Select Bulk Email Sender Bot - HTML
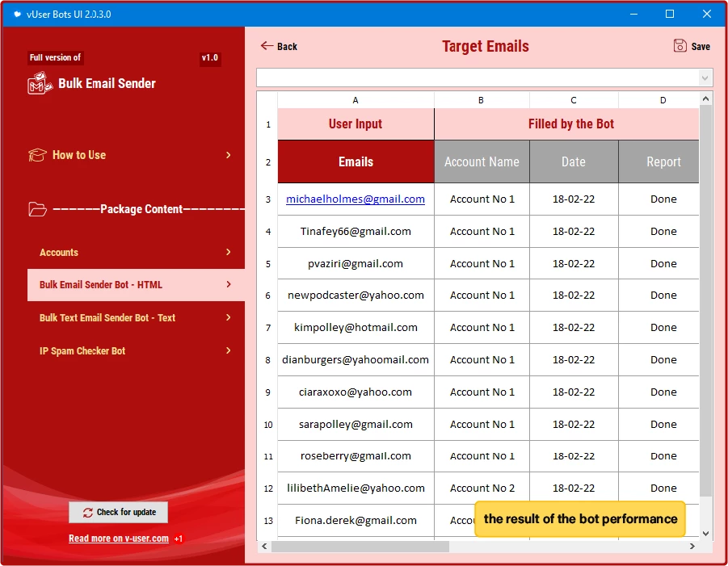Viewport: 728px width, 566px height. [136, 285]
